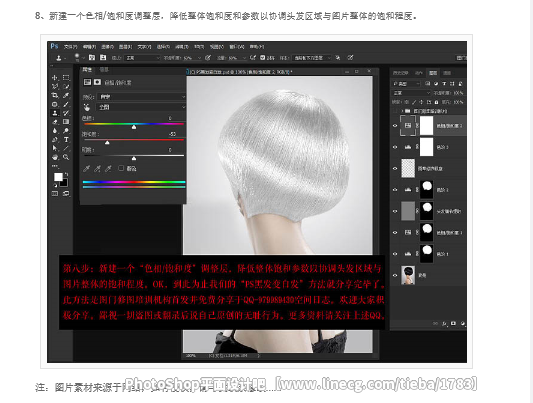Select the Hand tool

pyautogui.click(x=54, y=157)
